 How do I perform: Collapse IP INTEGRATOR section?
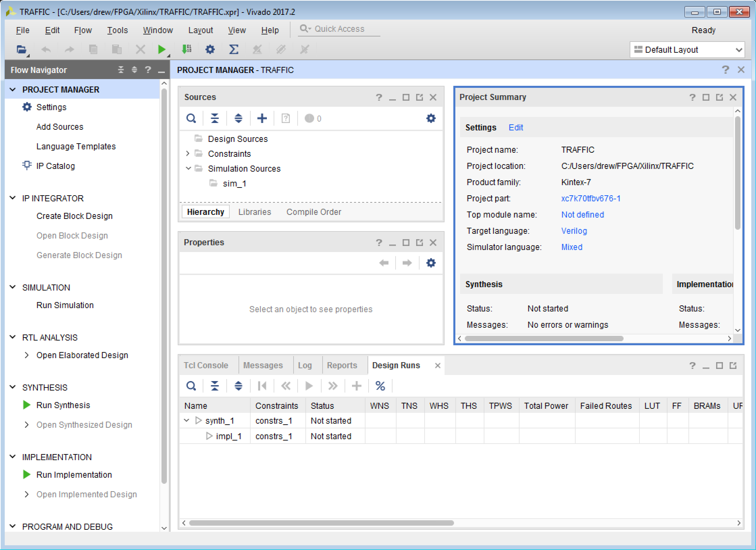pyautogui.click(x=13, y=198)
